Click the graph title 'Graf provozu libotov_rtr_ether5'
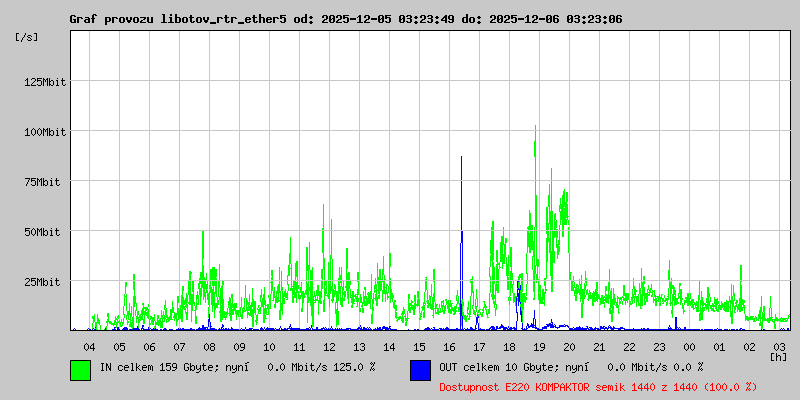This screenshot has height=400, width=800. [178, 19]
